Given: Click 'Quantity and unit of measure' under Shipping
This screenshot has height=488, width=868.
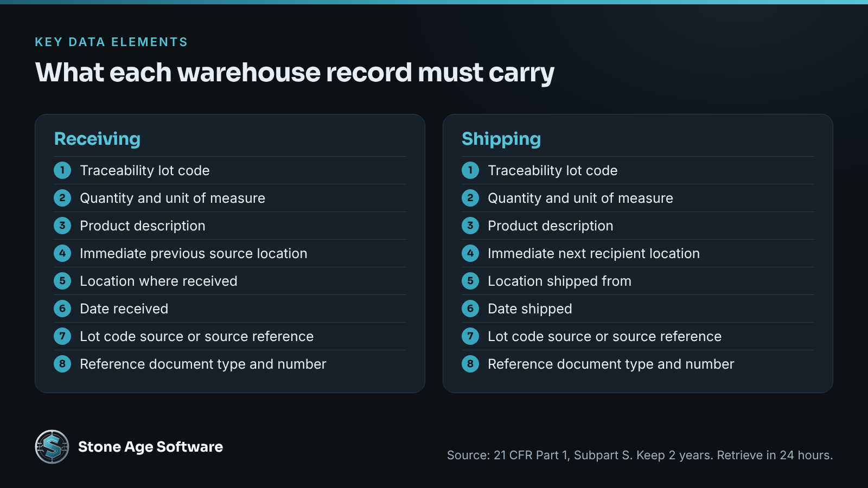Looking at the screenshot, I should [580, 198].
